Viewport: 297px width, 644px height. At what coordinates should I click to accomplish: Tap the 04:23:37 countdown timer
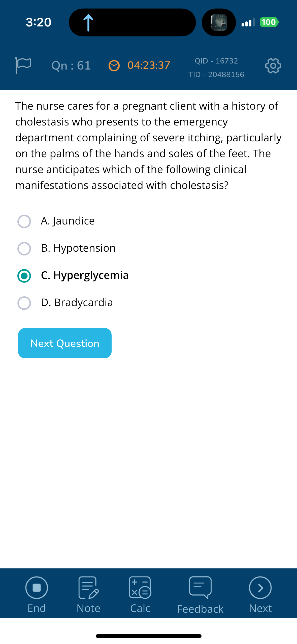(x=149, y=66)
